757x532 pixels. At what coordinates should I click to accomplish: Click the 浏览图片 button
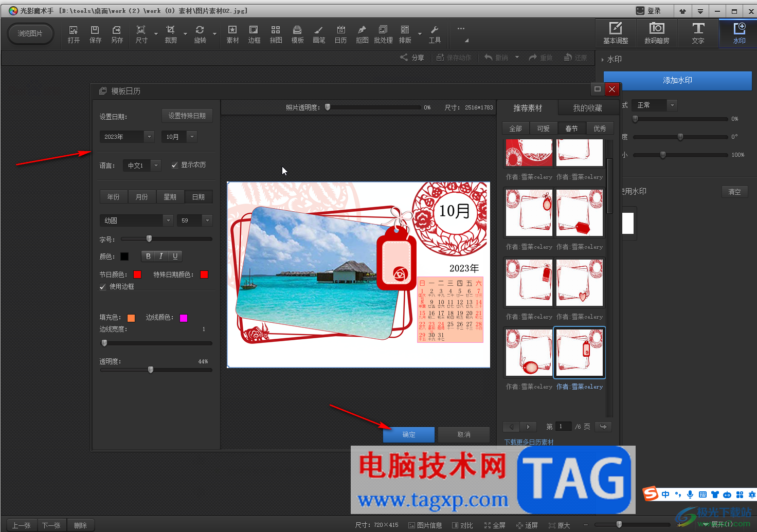30,33
